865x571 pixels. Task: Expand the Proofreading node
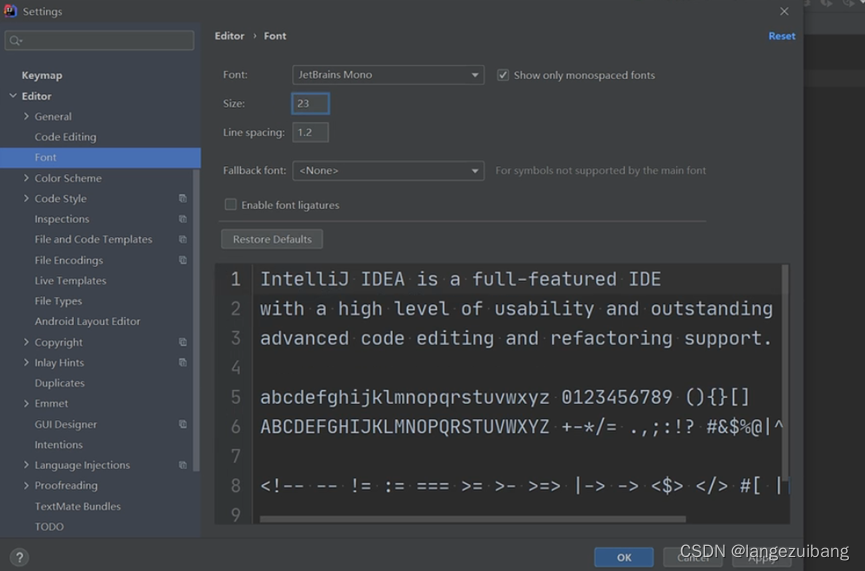(26, 485)
